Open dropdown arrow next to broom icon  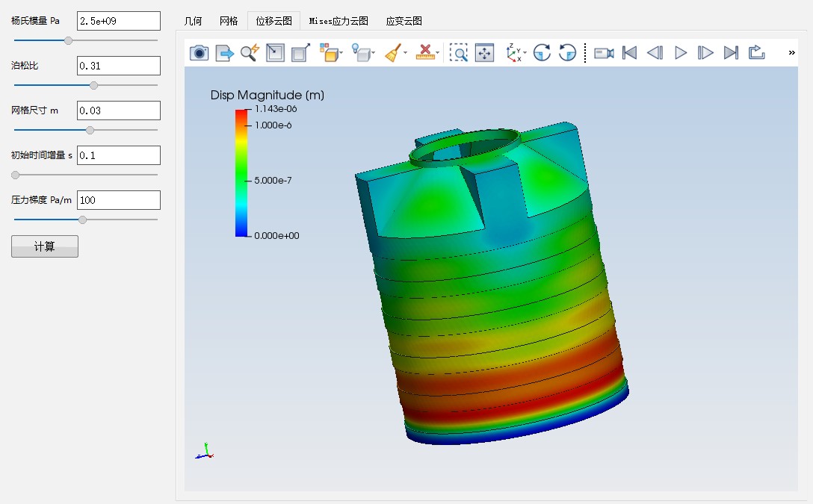[x=406, y=53]
